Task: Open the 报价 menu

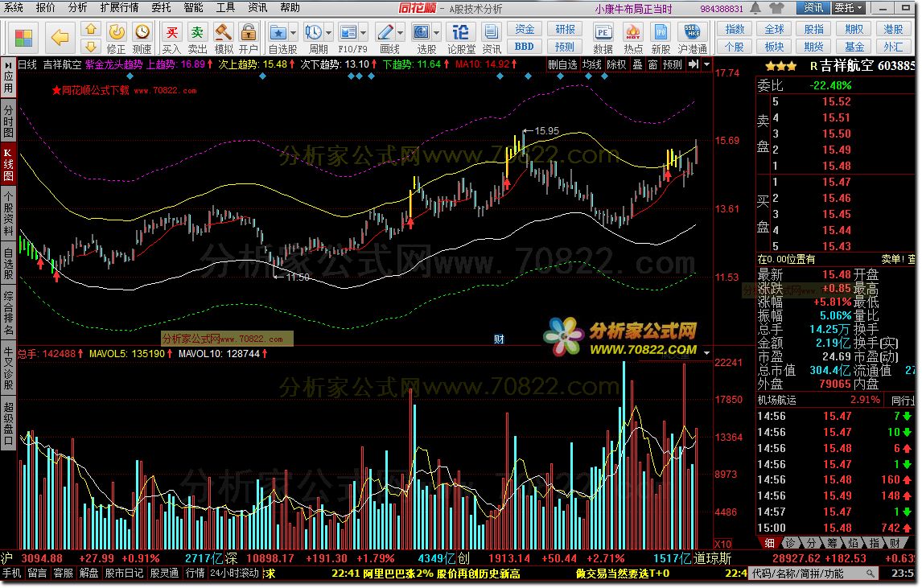Action: (45, 8)
